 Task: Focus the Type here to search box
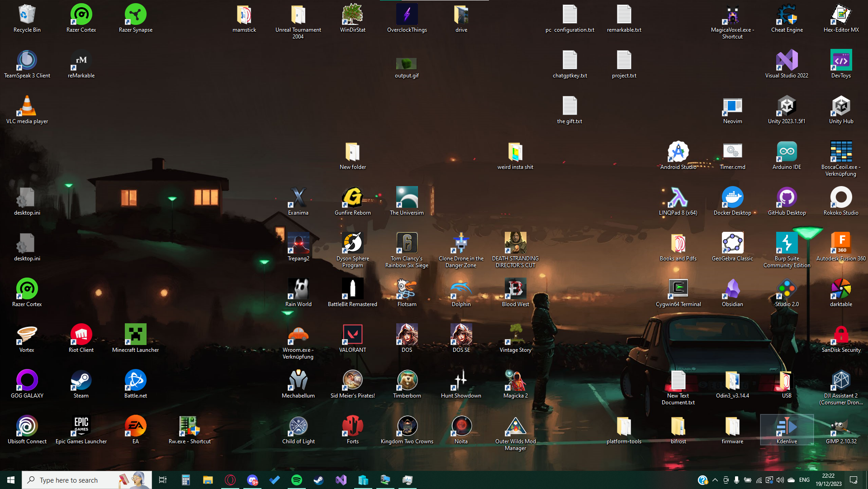pyautogui.click(x=87, y=480)
